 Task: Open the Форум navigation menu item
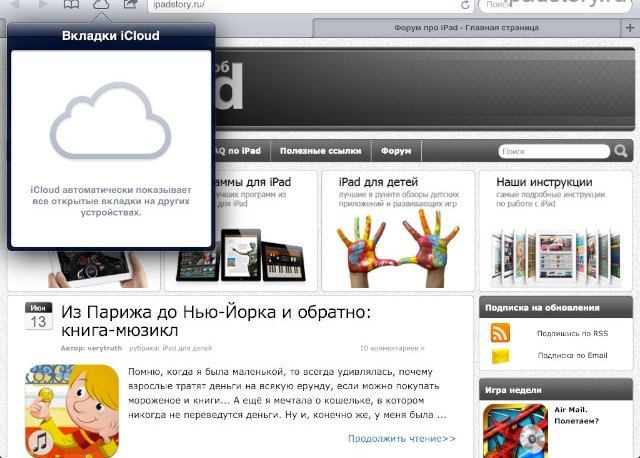(x=397, y=151)
